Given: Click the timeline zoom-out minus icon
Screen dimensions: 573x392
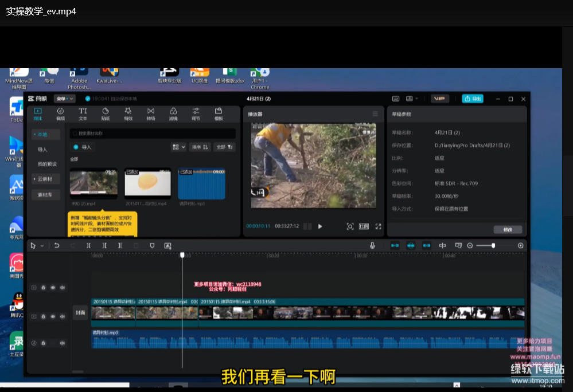Looking at the screenshot, I should [x=470, y=246].
